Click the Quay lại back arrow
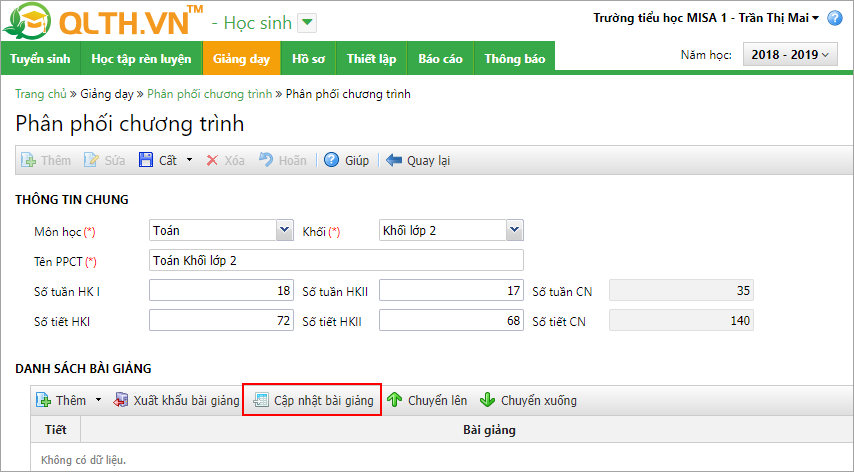The image size is (854, 472). [x=394, y=160]
